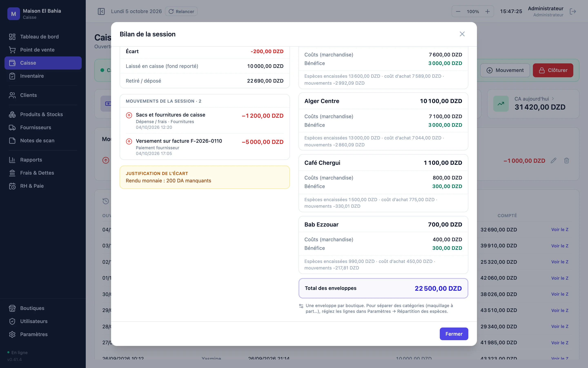Open CA aujourd'hui chevron link
The height and width of the screenshot is (368, 588).
[553, 99]
